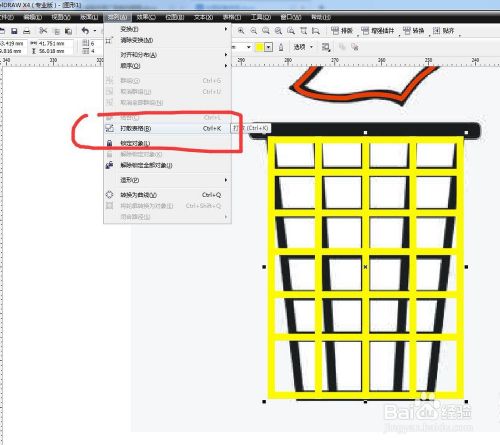Open the 效果 menu
500x445 pixels.
point(146,17)
